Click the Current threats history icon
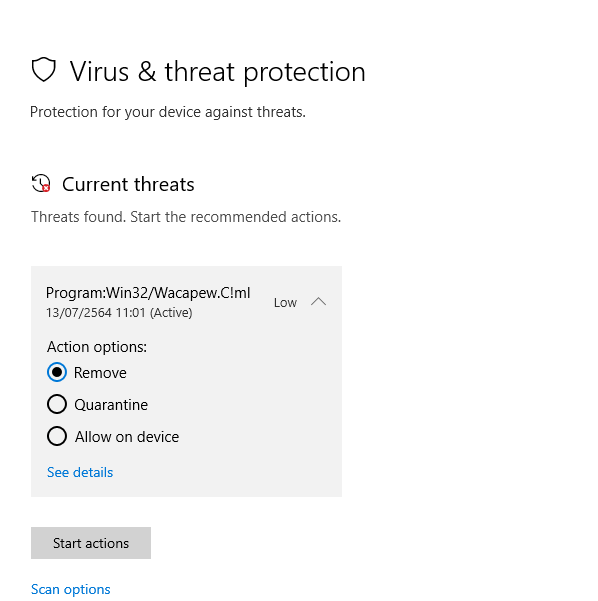The image size is (598, 601). point(41,183)
